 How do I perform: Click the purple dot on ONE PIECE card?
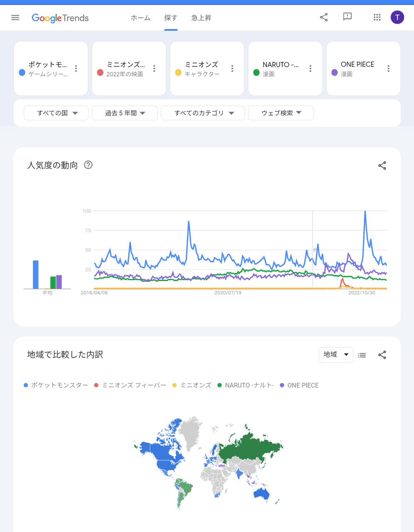coord(335,72)
